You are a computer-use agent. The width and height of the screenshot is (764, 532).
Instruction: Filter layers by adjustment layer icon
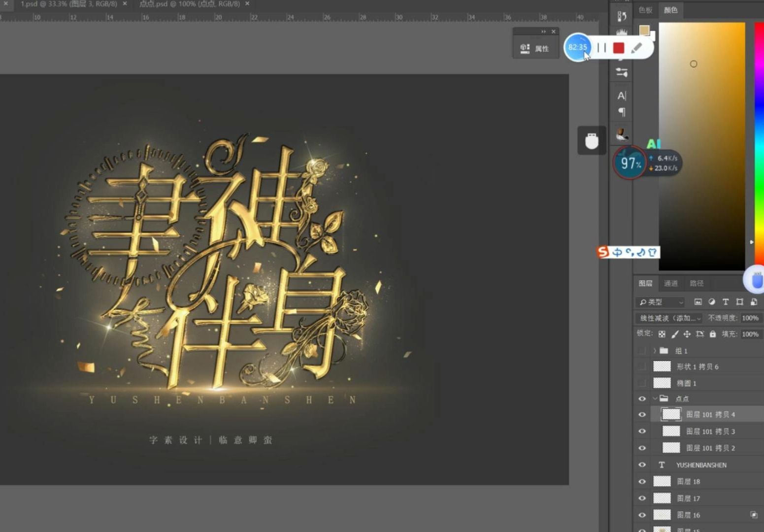point(712,302)
